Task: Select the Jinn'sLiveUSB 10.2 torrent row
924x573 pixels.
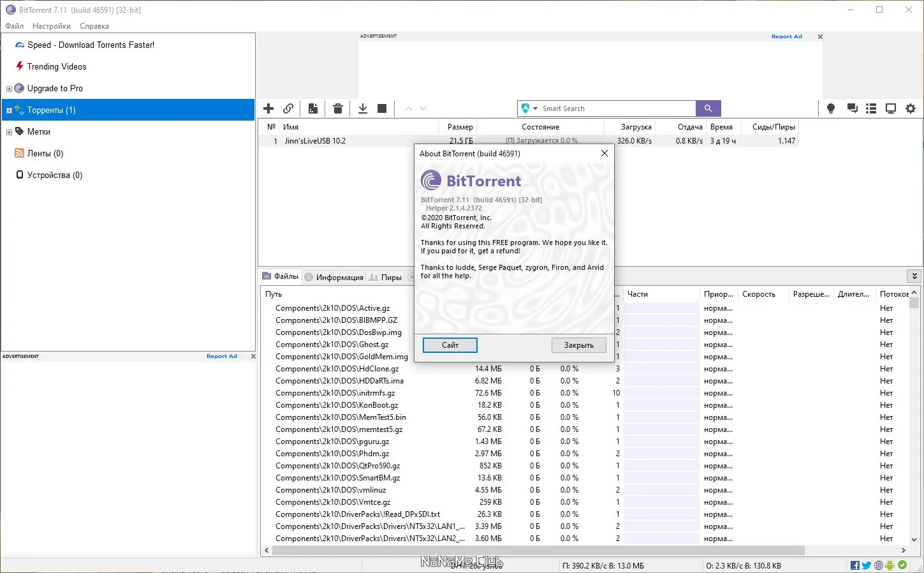Action: point(528,141)
